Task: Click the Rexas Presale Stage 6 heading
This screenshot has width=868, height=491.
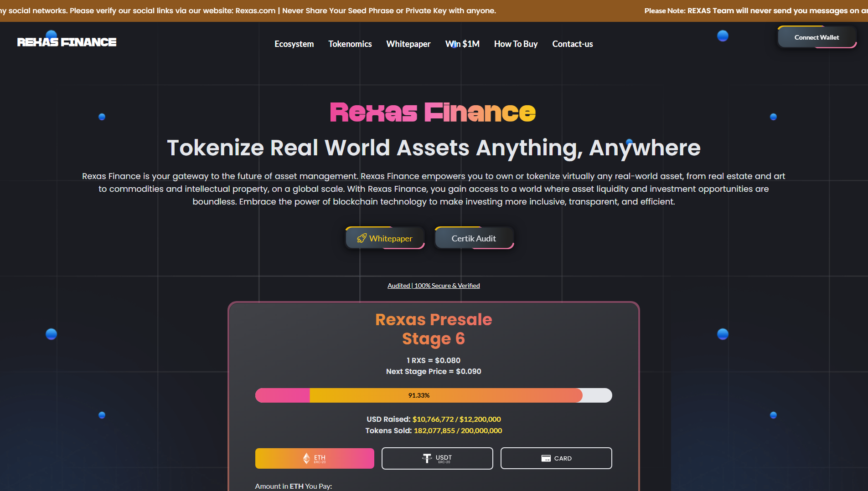Action: [434, 329]
